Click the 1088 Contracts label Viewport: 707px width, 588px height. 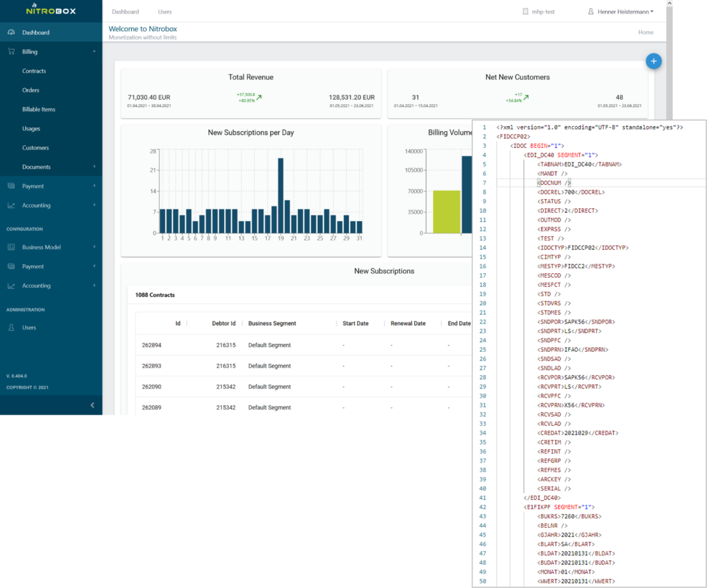(x=155, y=295)
